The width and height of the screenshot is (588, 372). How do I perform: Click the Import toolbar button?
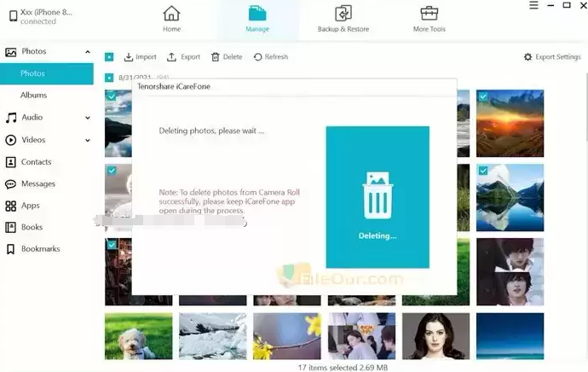pyautogui.click(x=140, y=56)
